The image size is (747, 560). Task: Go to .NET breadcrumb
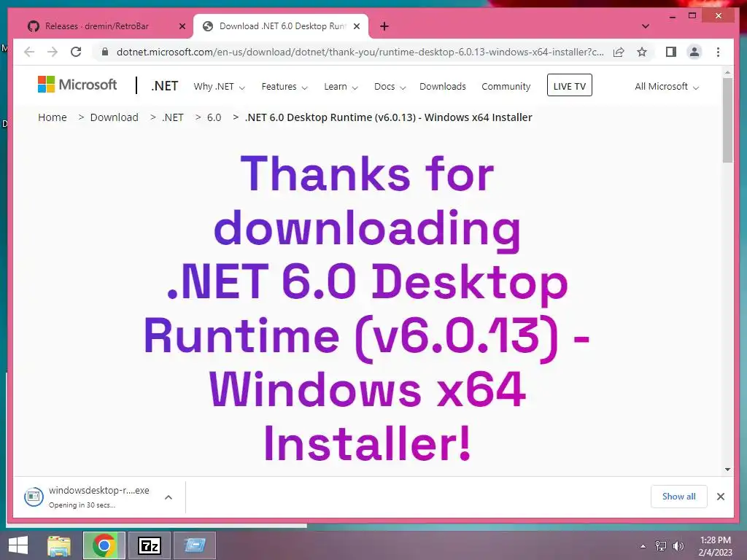[172, 117]
